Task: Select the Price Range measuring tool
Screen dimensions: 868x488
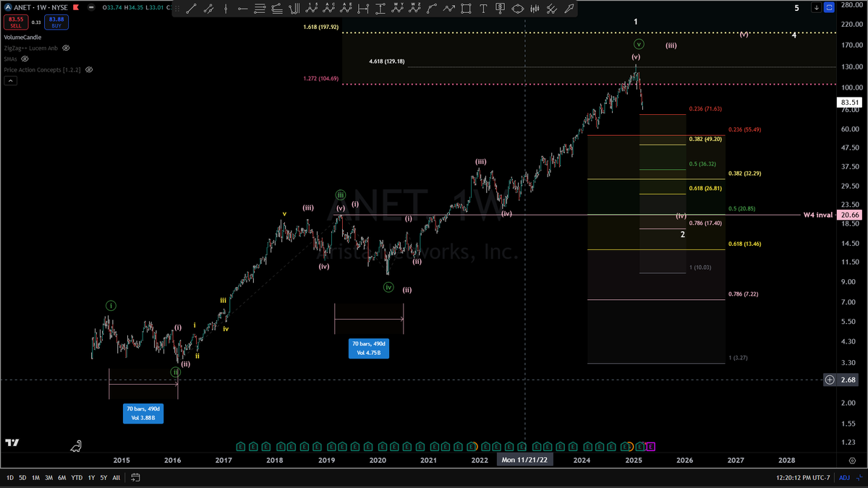Action: [x=363, y=9]
